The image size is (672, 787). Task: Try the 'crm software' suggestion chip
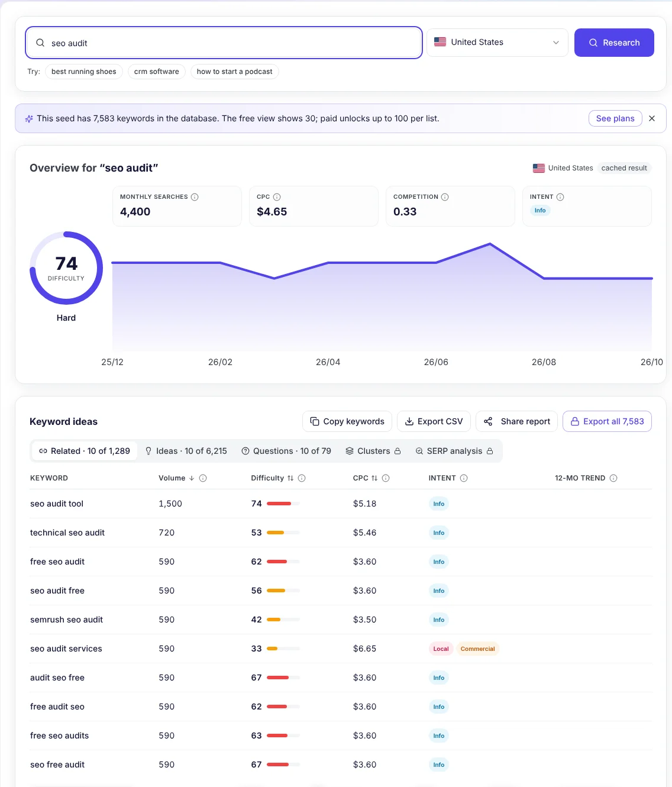click(157, 72)
